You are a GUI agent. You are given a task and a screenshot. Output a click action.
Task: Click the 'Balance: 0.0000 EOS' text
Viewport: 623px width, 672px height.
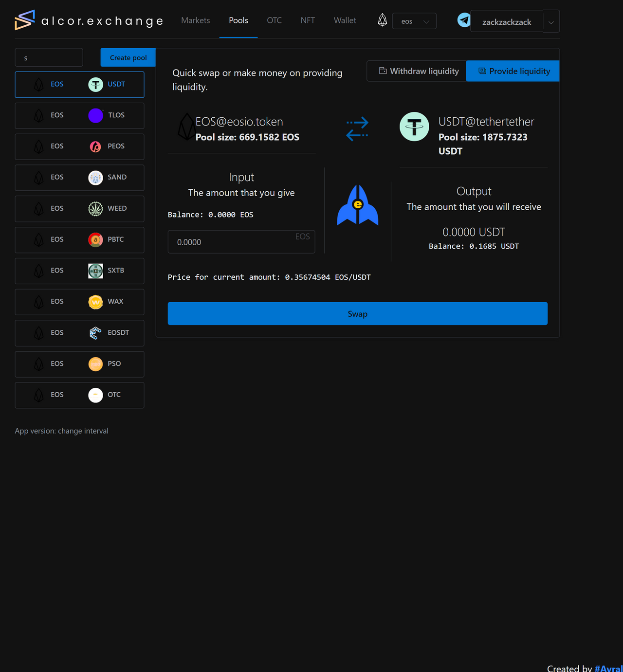pos(210,215)
